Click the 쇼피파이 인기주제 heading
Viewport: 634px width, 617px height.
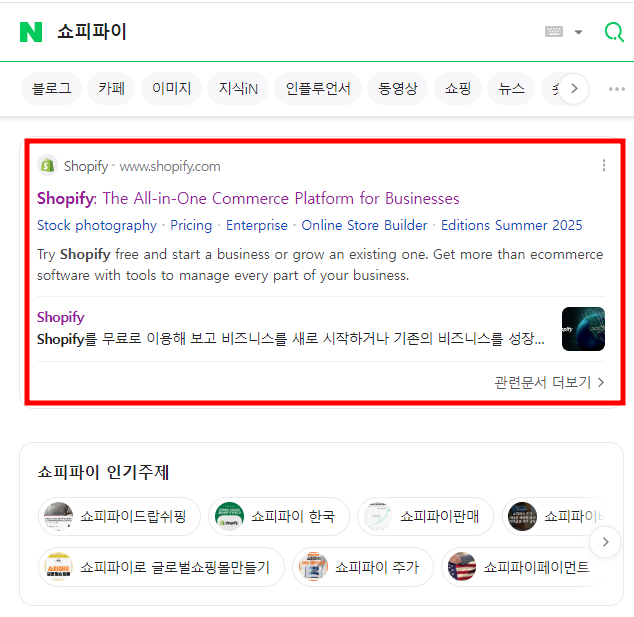(x=103, y=472)
